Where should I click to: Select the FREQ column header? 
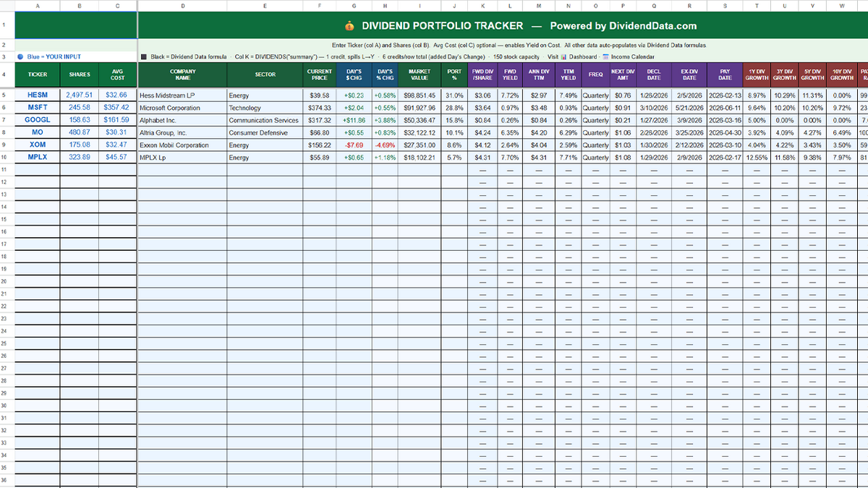[x=595, y=74]
